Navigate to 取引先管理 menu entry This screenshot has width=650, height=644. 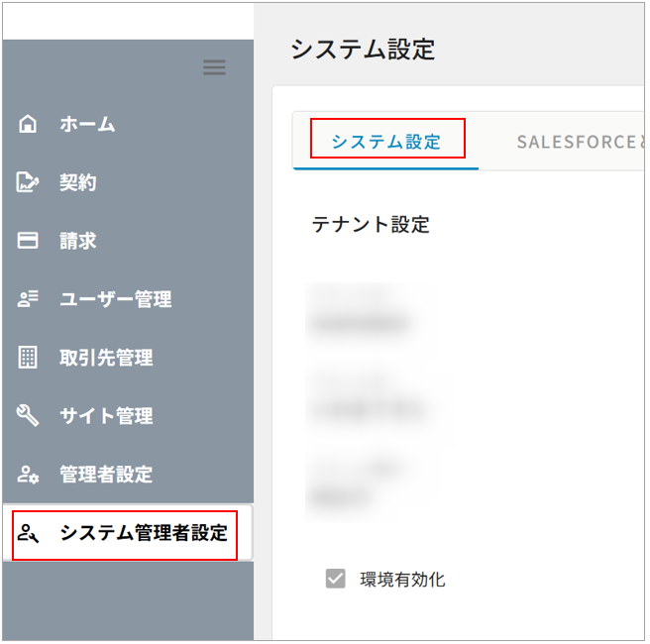pos(106,358)
